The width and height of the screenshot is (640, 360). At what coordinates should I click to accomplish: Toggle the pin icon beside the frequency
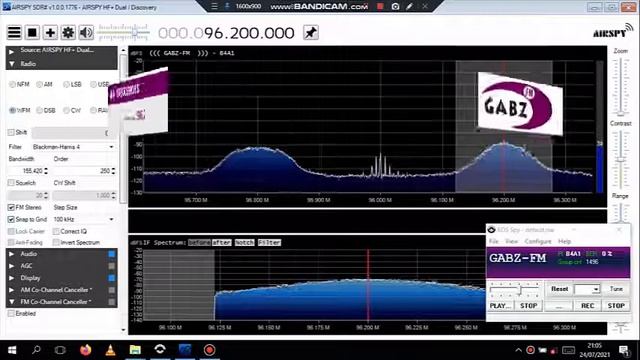coord(311,33)
